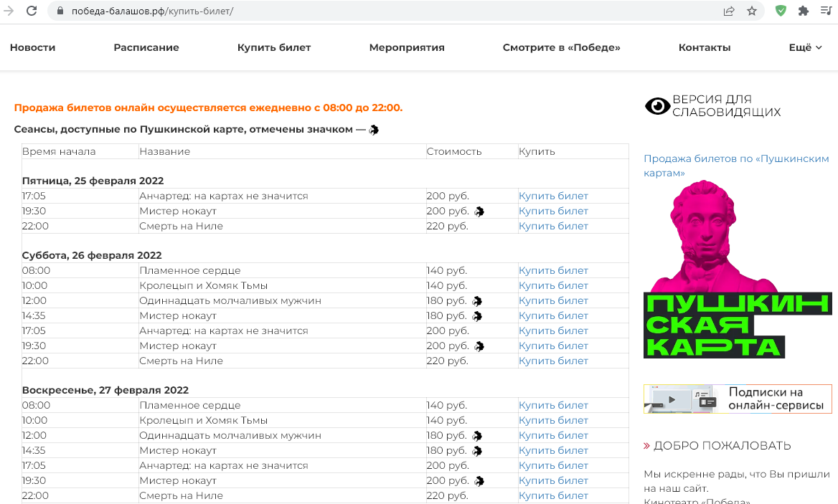Click the Пятница, 25 февраля 2022 heading
This screenshot has height=504, width=838.
click(93, 181)
